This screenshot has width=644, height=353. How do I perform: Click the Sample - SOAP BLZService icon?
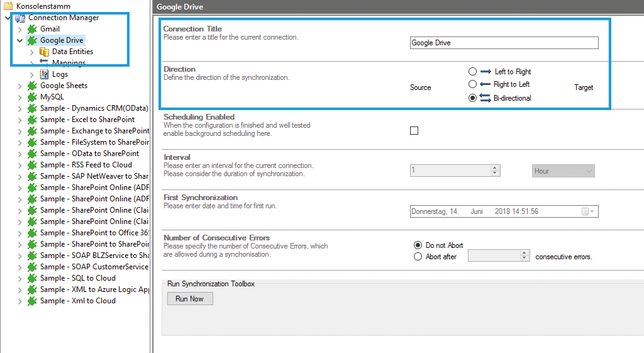[x=32, y=255]
